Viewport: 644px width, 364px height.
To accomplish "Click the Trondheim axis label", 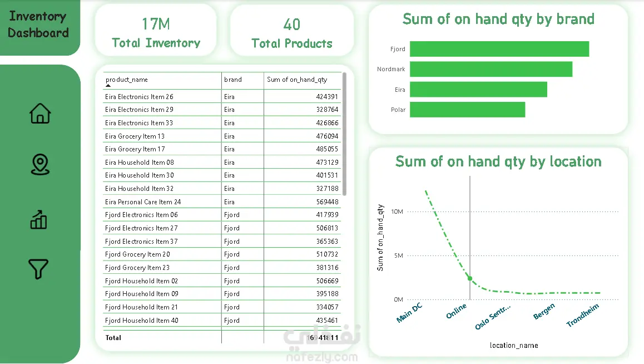I will pyautogui.click(x=582, y=315).
